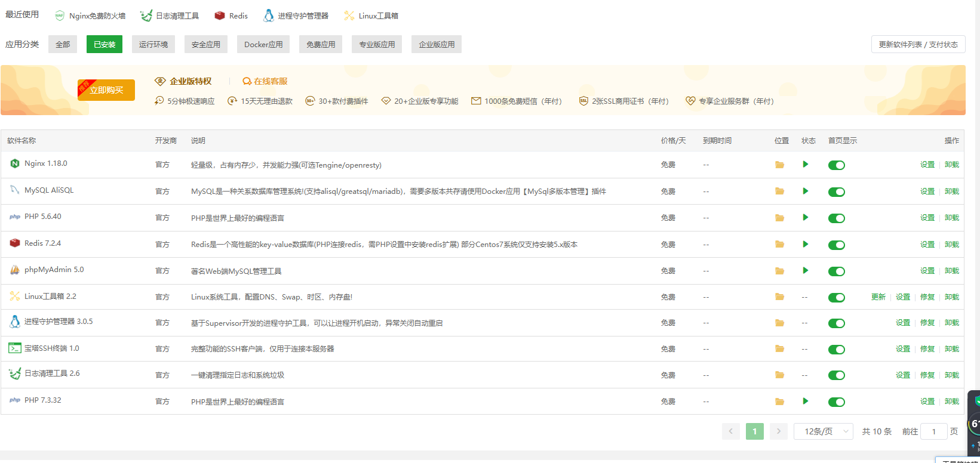The width and height of the screenshot is (980, 463).
Task: Open Linux工具箱 from recently used
Action: [x=371, y=16]
